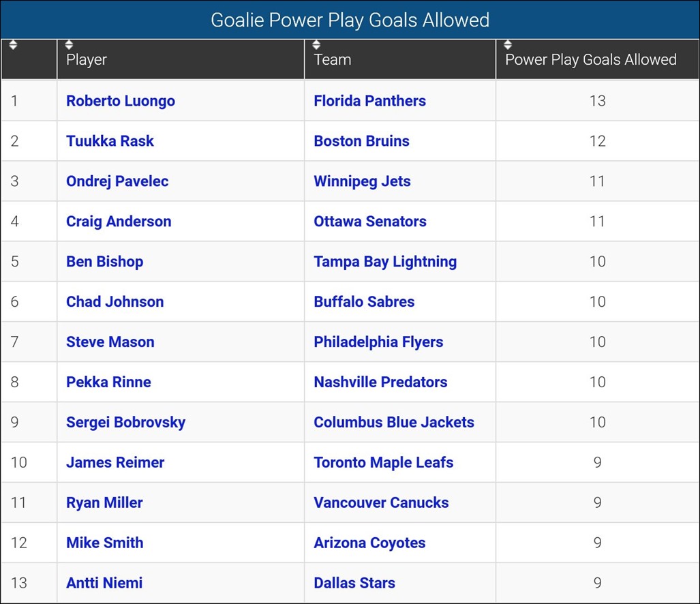Open Roberto Luongo's player page

[x=120, y=100]
